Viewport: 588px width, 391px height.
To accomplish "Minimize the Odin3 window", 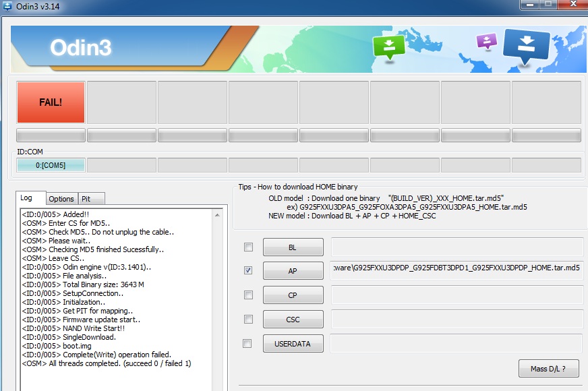I will (530, 4).
